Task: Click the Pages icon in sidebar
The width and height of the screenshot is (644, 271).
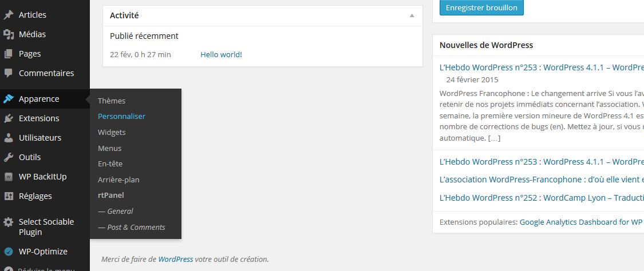Action: pos(9,54)
